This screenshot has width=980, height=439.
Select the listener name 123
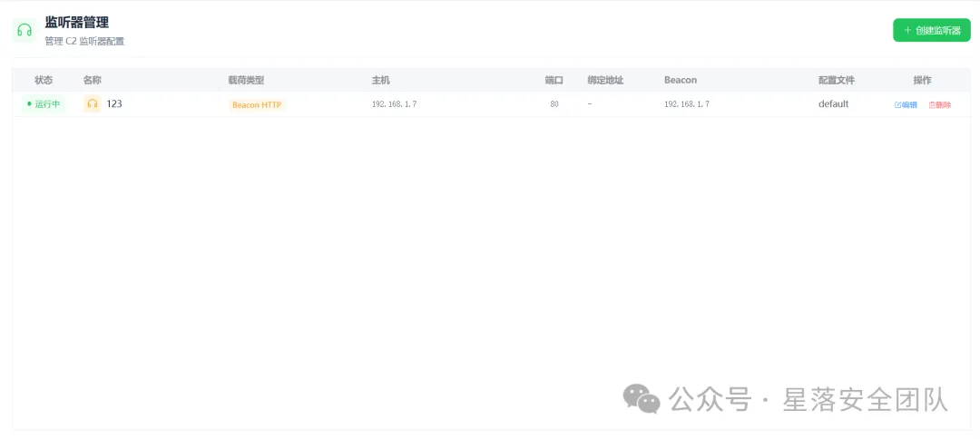pyautogui.click(x=114, y=103)
